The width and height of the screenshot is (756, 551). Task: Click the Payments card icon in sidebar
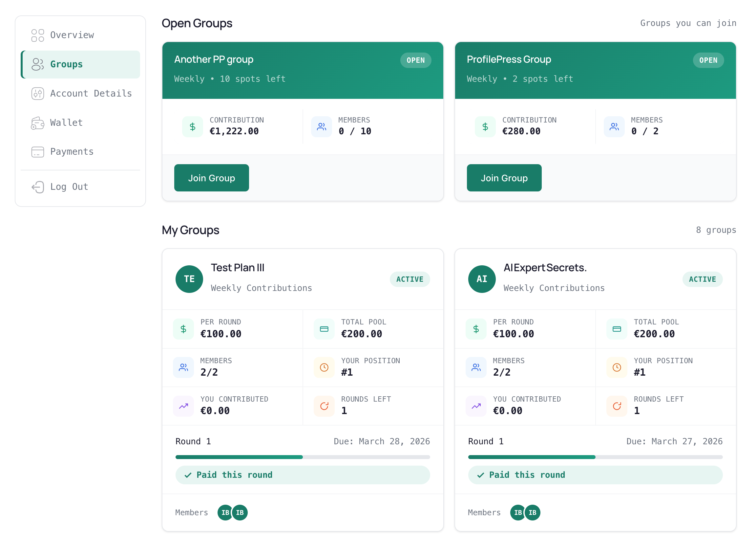[38, 152]
